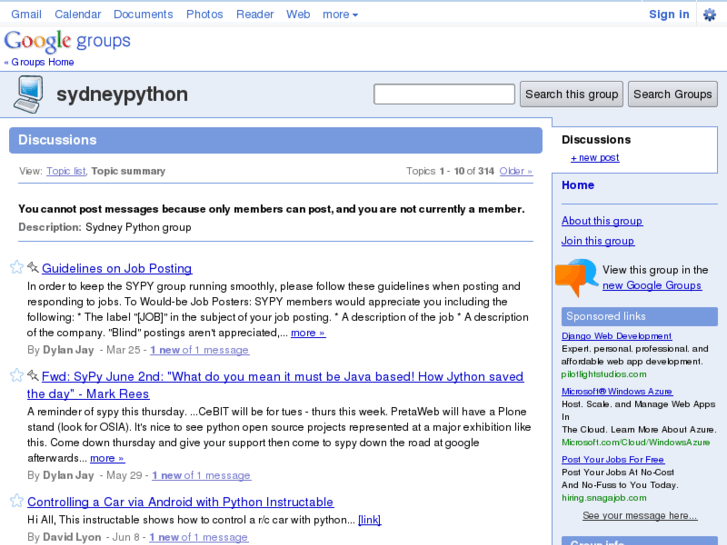Open Calendar from the top bar
The height and width of the screenshot is (545, 727).
tap(78, 14)
